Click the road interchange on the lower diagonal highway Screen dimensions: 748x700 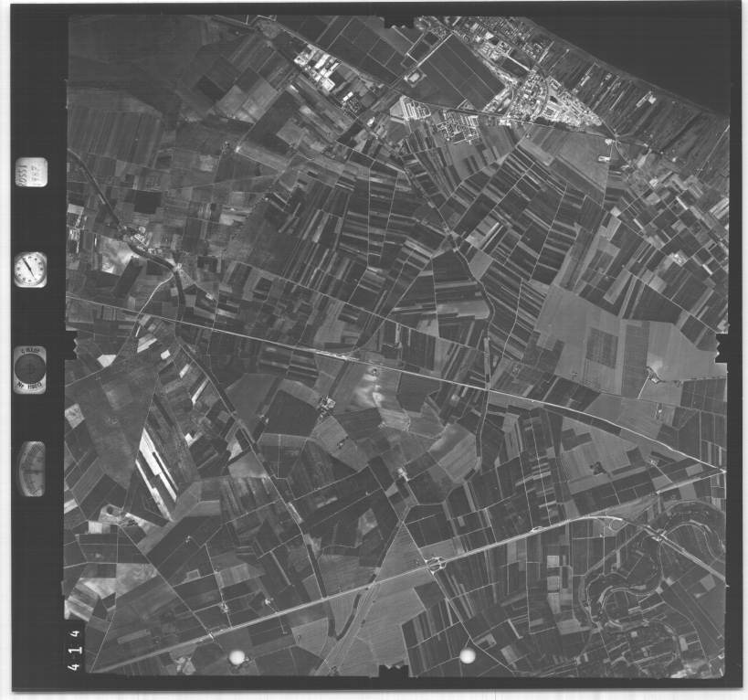[433, 563]
